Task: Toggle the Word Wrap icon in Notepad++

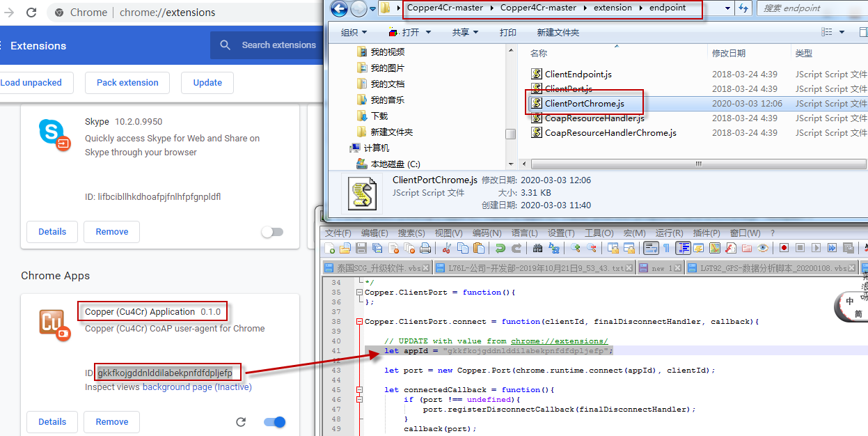Action: coord(651,248)
